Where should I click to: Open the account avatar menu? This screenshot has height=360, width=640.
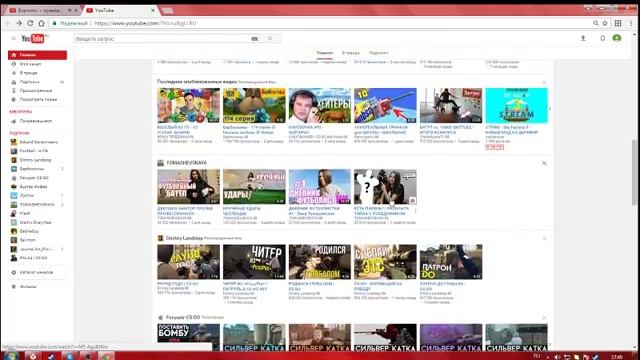(617, 38)
